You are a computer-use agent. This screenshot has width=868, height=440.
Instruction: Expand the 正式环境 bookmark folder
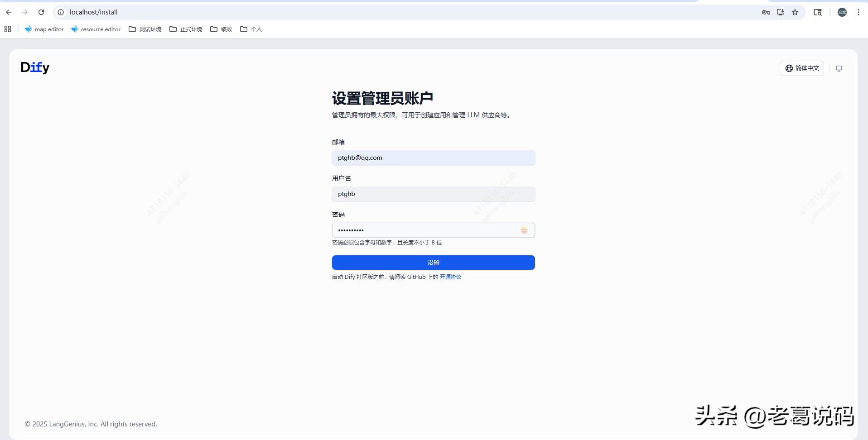coord(186,29)
